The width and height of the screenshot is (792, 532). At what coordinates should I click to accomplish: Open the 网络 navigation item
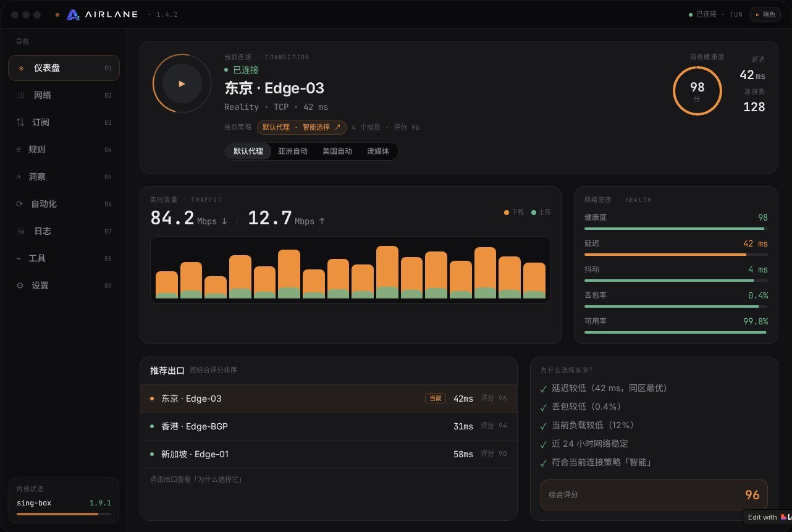pos(64,95)
